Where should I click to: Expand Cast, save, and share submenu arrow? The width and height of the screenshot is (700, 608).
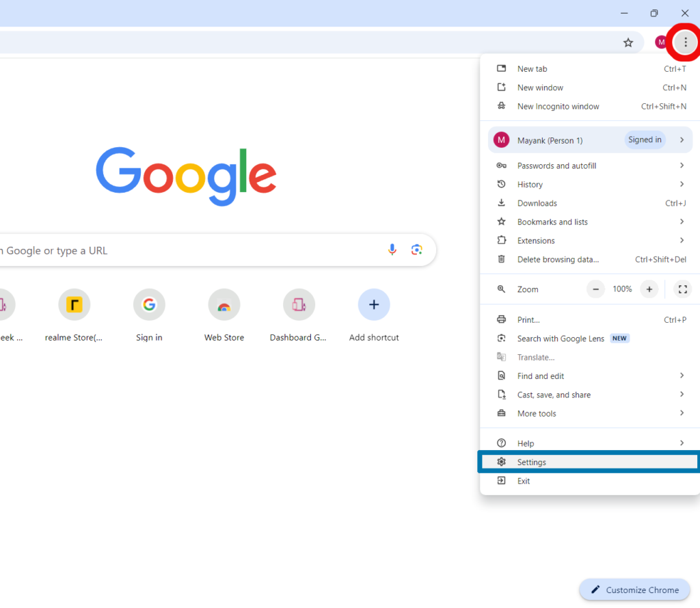point(682,394)
